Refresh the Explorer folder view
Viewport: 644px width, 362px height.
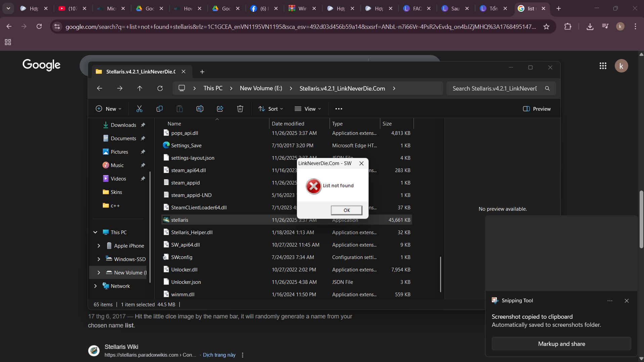tap(160, 88)
